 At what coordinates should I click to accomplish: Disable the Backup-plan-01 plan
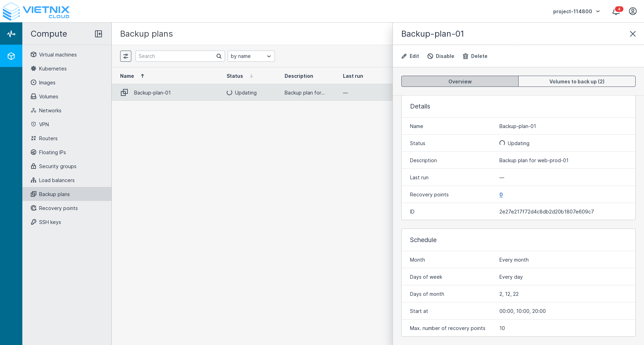click(x=440, y=56)
